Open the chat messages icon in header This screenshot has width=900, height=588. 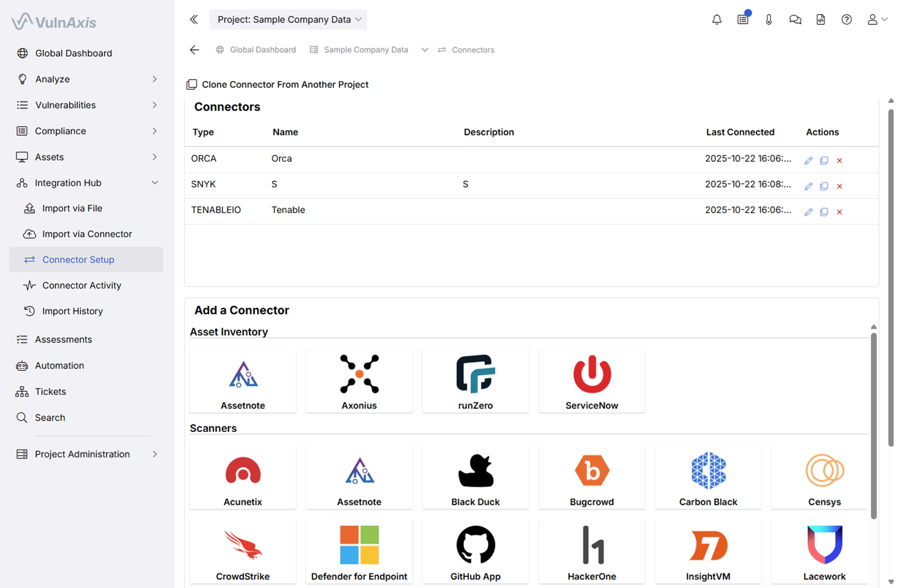click(795, 20)
